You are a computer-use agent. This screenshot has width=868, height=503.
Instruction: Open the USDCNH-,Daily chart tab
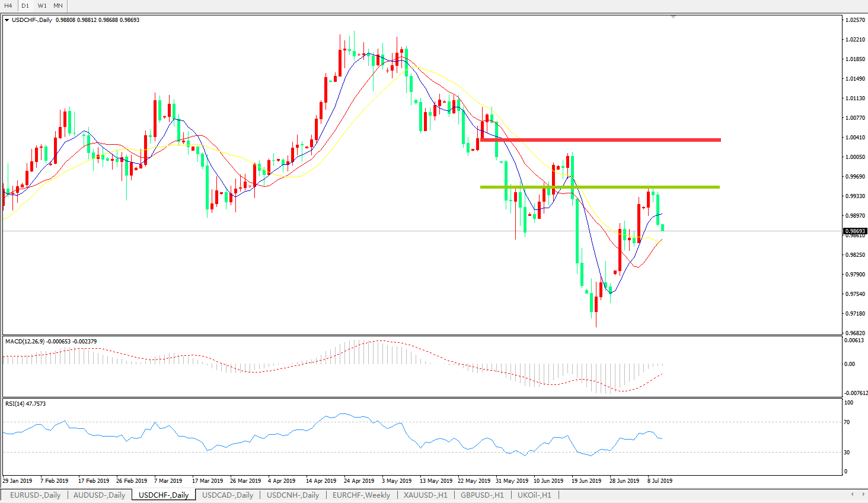pyautogui.click(x=292, y=495)
